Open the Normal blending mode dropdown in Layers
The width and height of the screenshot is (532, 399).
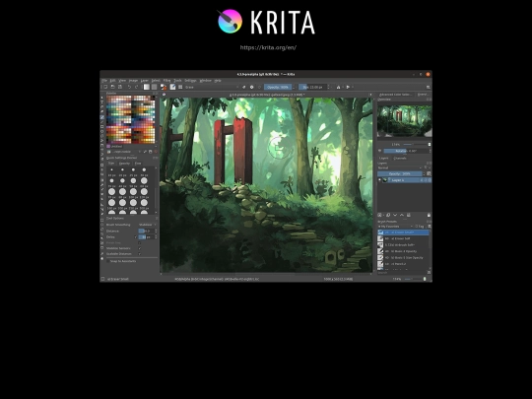click(x=400, y=167)
